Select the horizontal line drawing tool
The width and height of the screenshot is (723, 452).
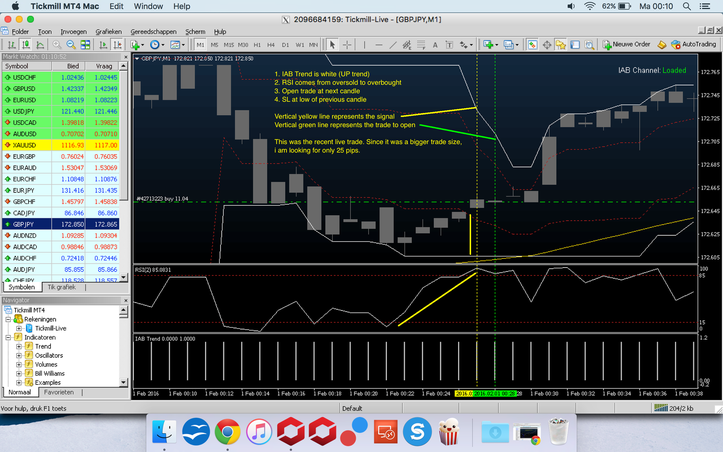[379, 45]
